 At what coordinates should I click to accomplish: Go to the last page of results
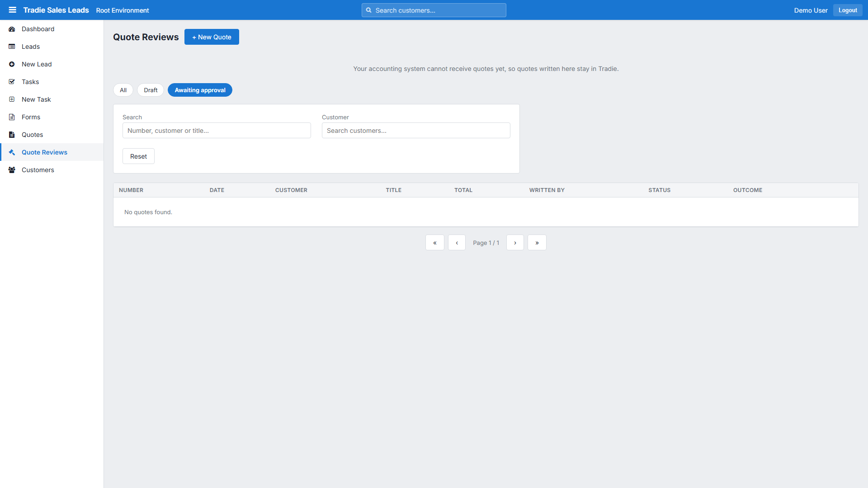537,243
